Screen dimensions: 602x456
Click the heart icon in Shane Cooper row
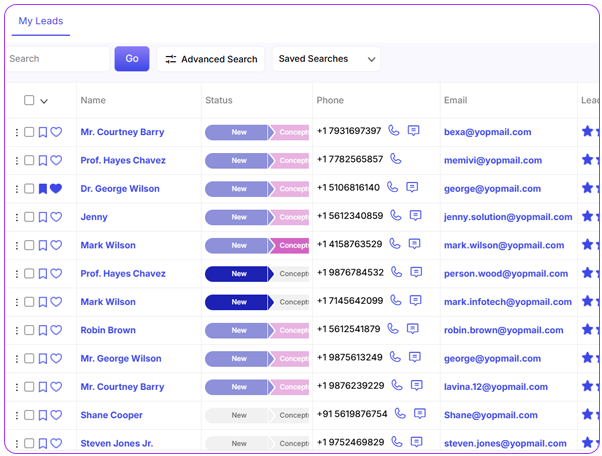56,415
